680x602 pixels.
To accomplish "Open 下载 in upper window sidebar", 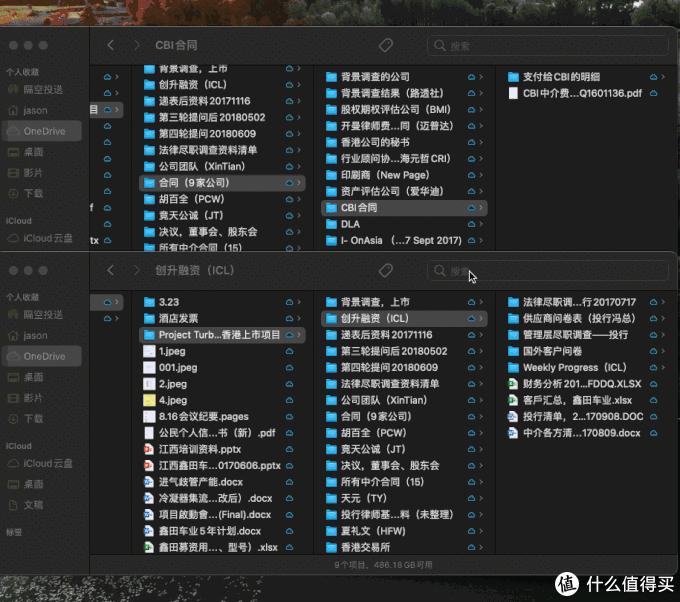I will point(26,193).
